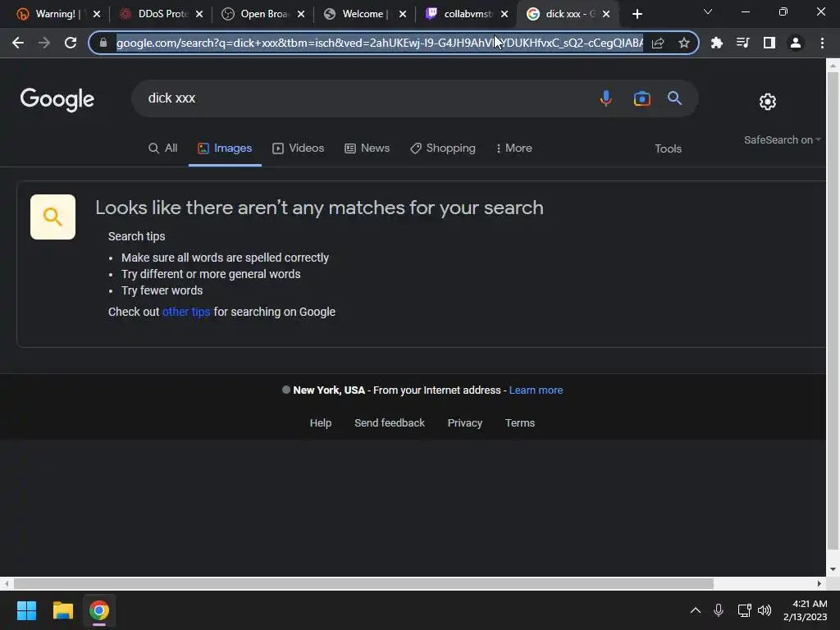Open Send feedback footer link
The image size is (840, 630).
click(390, 423)
